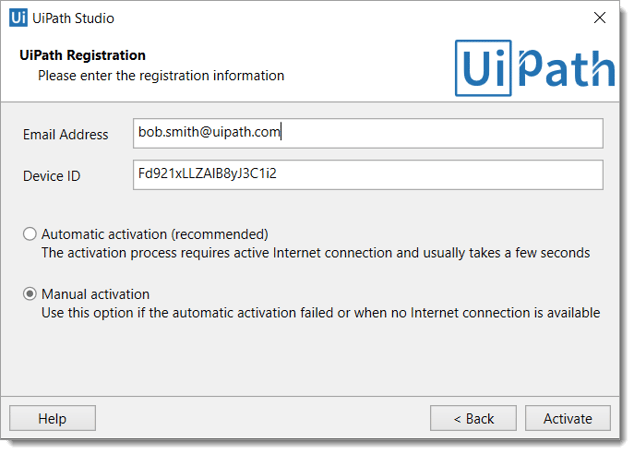Click the automatic activation Internet connection description

coord(316,253)
